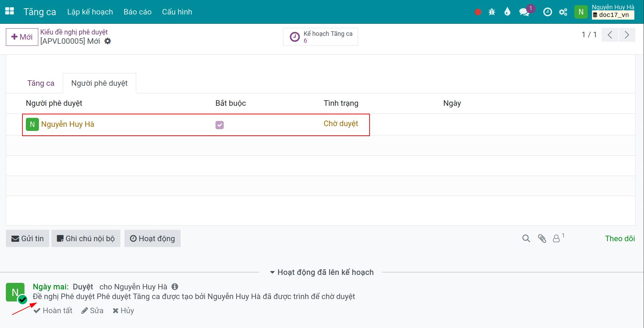Search messages with the magnifier icon
The height and width of the screenshot is (328, 644).
point(526,238)
